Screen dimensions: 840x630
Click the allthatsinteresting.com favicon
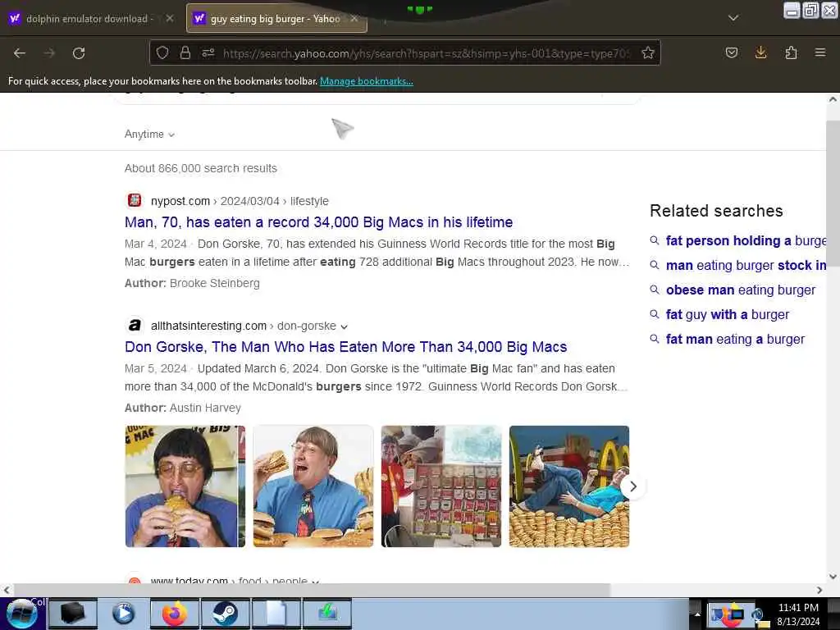[x=135, y=325]
